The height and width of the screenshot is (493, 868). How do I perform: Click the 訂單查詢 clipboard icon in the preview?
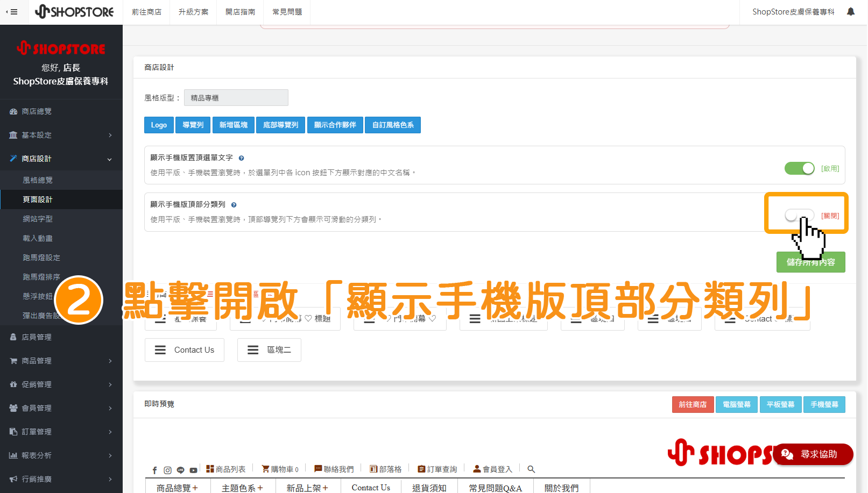click(x=421, y=469)
